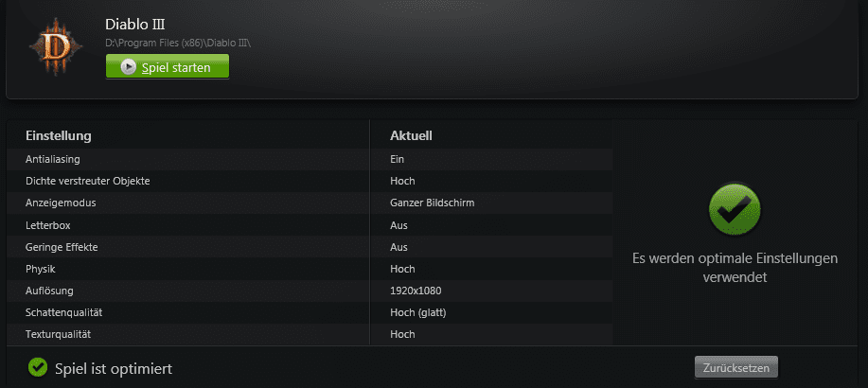Click the large green optimal-settings checkmark

735,211
